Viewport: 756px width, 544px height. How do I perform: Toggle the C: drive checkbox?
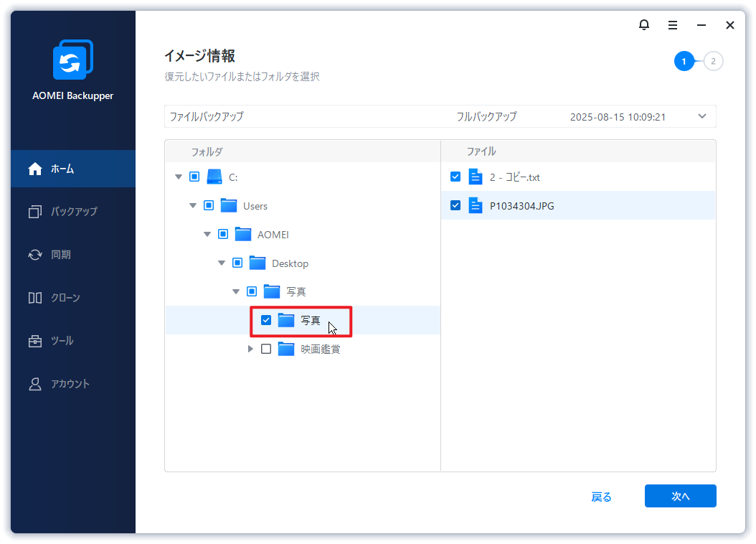click(194, 177)
